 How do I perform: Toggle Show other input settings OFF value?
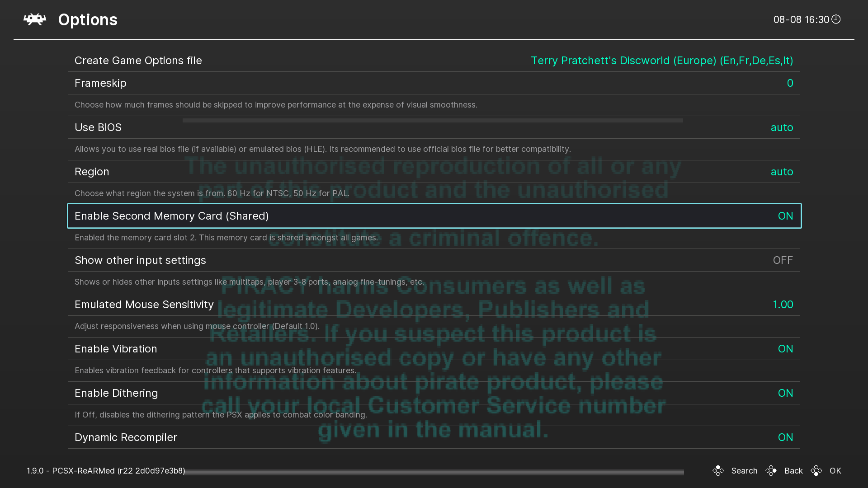[x=783, y=260]
